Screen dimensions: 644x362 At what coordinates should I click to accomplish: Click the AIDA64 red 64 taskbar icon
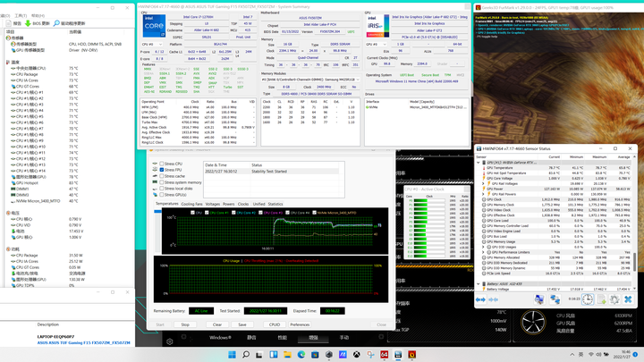384,354
